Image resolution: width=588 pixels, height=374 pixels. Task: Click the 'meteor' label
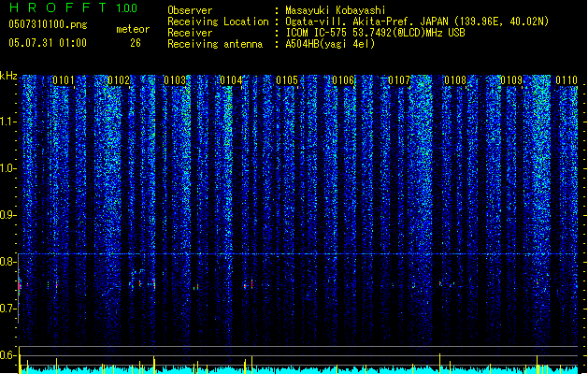coord(133,29)
